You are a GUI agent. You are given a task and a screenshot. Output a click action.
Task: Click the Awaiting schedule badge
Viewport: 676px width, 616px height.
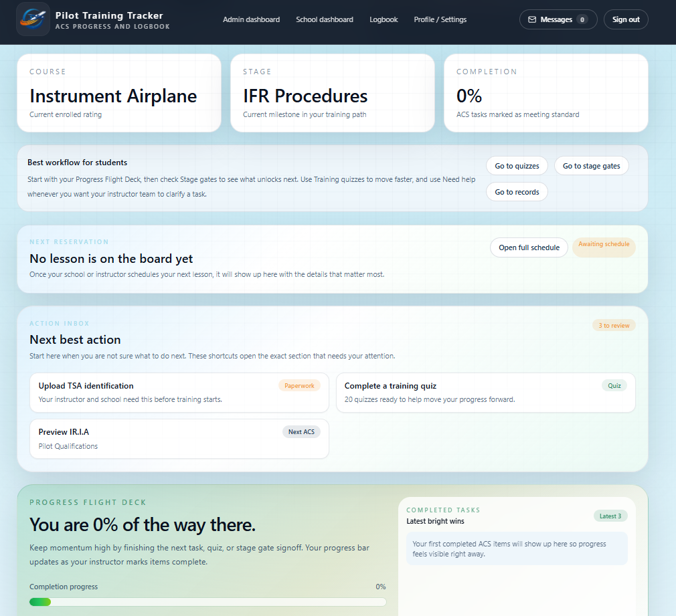604,247
